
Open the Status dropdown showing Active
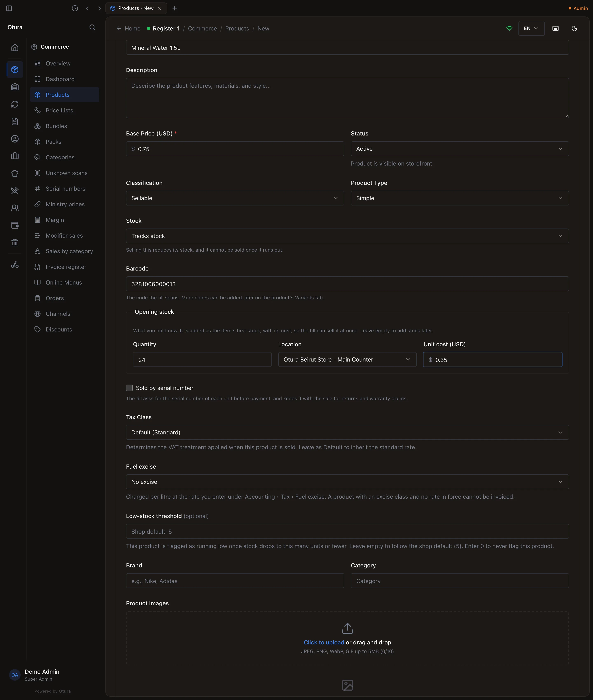pos(460,148)
